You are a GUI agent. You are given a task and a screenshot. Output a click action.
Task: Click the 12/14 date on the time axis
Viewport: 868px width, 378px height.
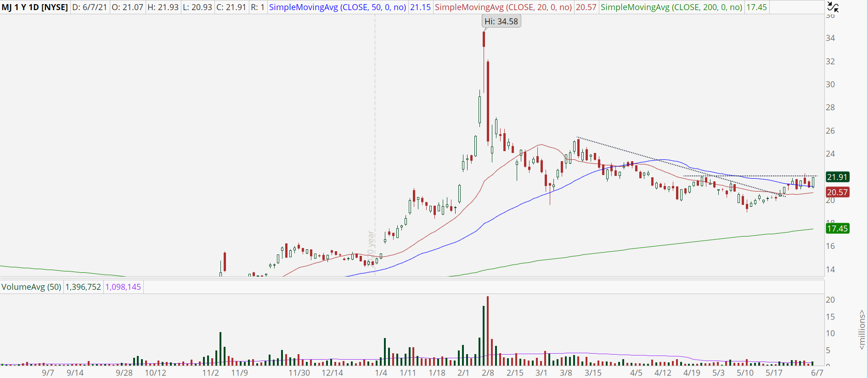(x=332, y=372)
